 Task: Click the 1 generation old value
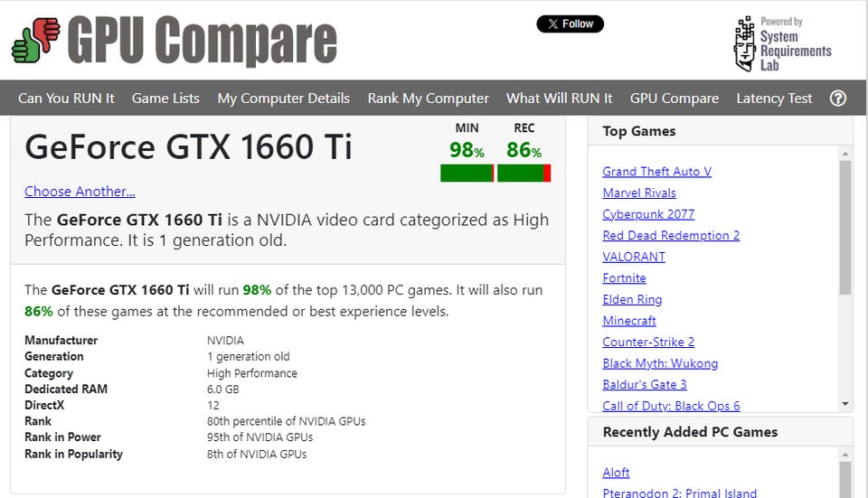coord(249,356)
